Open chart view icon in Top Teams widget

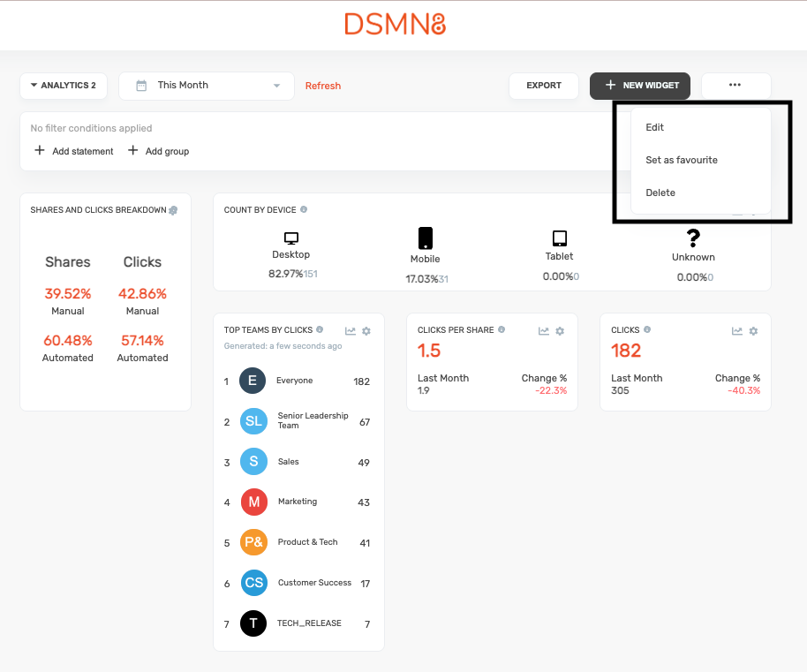point(351,331)
